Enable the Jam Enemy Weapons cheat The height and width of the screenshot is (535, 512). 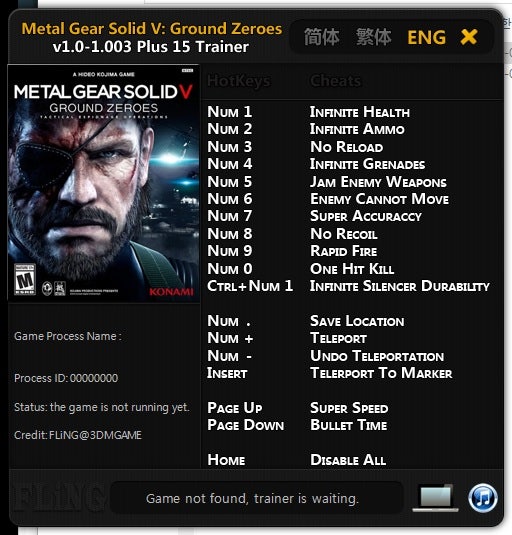[378, 182]
